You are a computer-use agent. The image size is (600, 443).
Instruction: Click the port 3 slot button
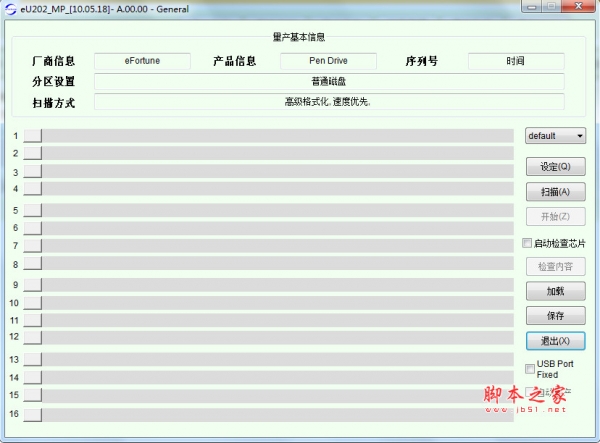pos(33,171)
